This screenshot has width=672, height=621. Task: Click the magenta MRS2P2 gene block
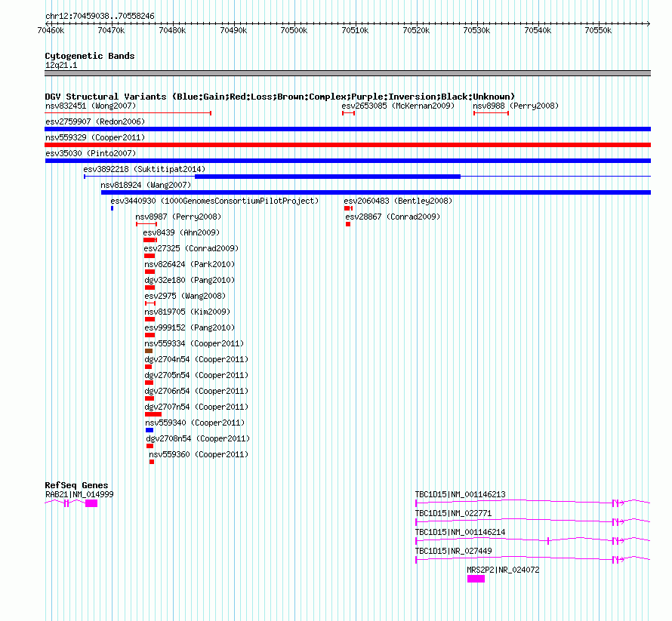coord(476,579)
